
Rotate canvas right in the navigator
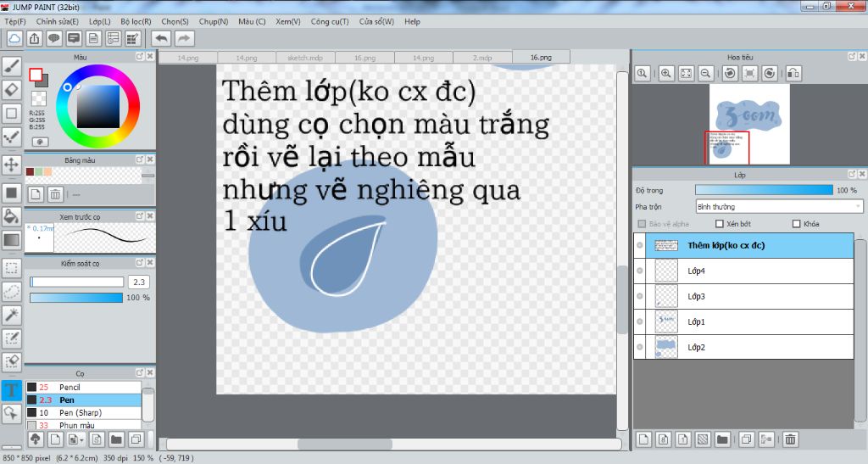[x=770, y=73]
